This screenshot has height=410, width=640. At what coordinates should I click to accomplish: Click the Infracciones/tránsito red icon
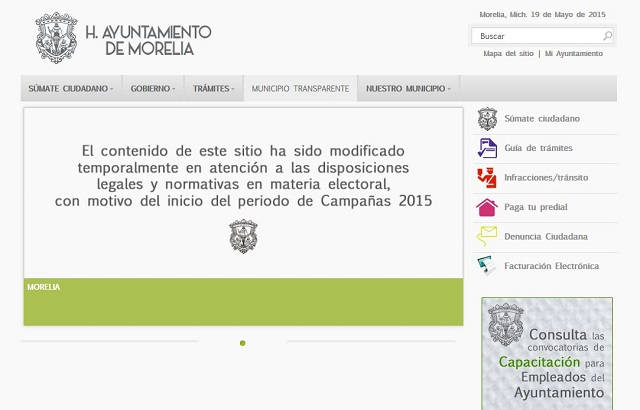[x=487, y=178]
